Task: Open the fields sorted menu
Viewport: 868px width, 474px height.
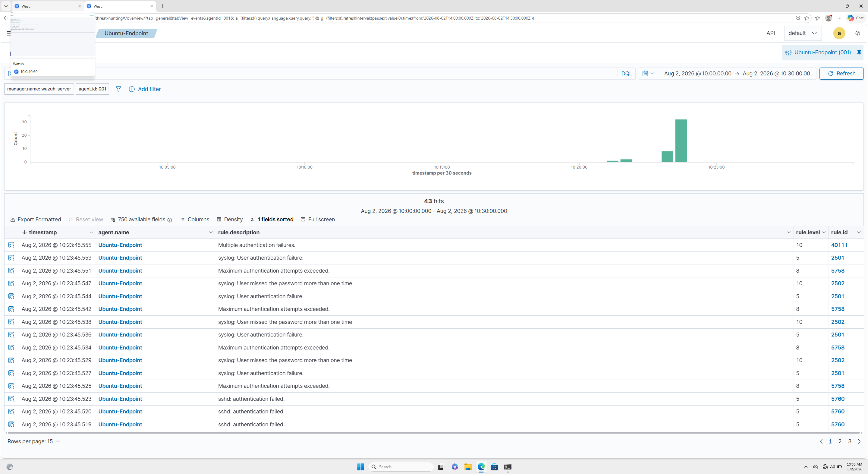Action: [272, 220]
